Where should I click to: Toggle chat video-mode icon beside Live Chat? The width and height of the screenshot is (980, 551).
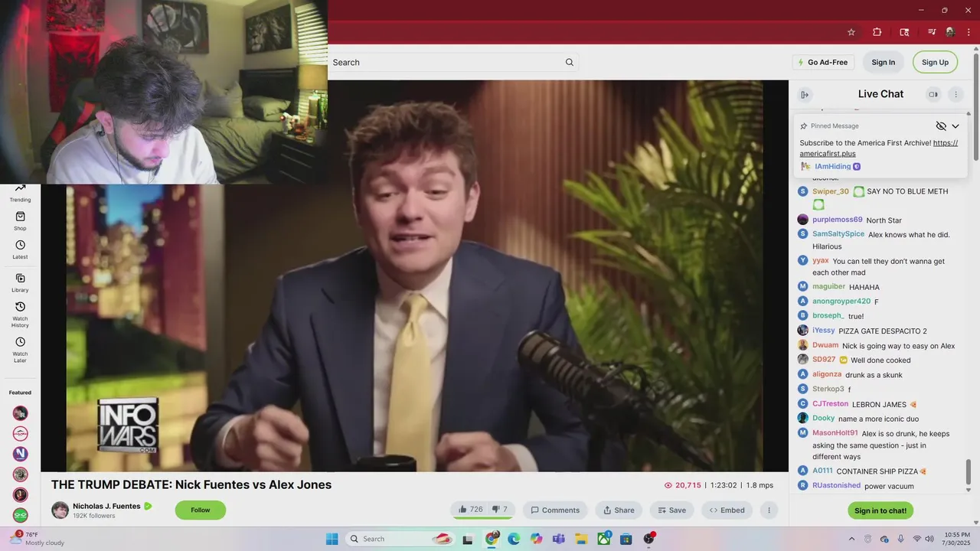click(x=933, y=95)
